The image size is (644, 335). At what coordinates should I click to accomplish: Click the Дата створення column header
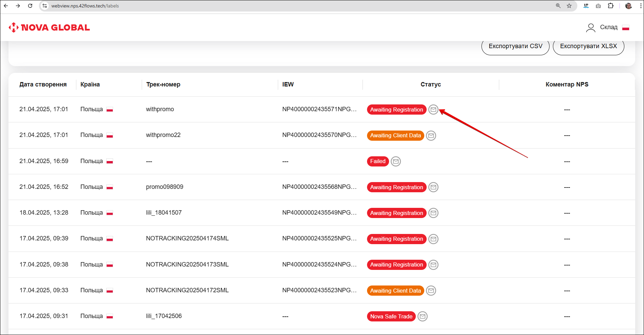43,84
